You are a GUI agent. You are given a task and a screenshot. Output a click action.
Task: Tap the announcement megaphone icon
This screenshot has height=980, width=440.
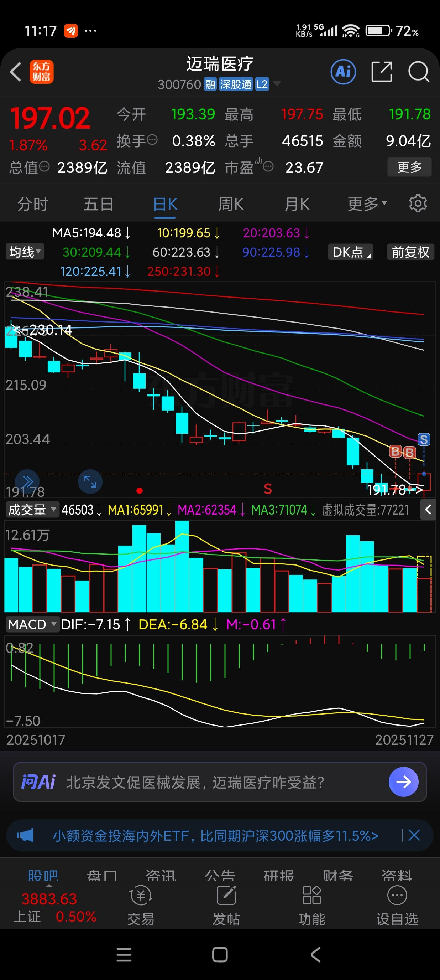click(25, 836)
